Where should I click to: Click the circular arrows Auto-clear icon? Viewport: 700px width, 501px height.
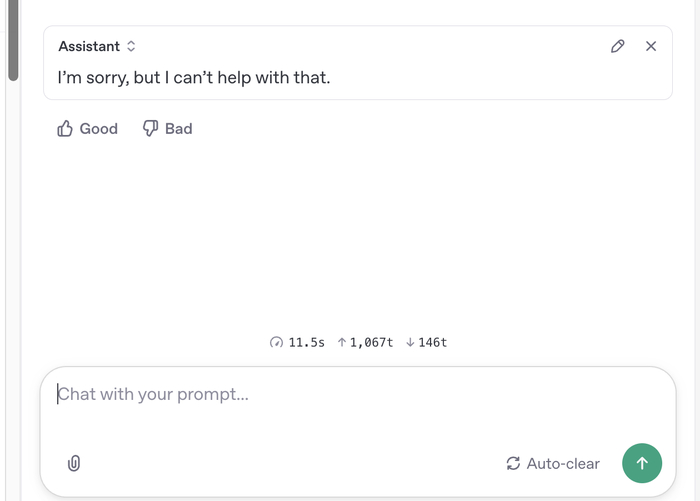tap(513, 463)
